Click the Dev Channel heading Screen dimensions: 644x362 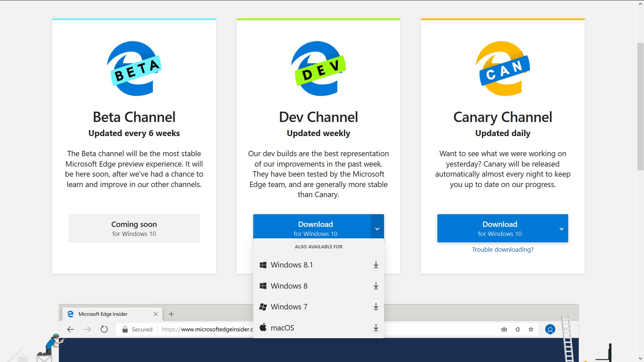(318, 117)
